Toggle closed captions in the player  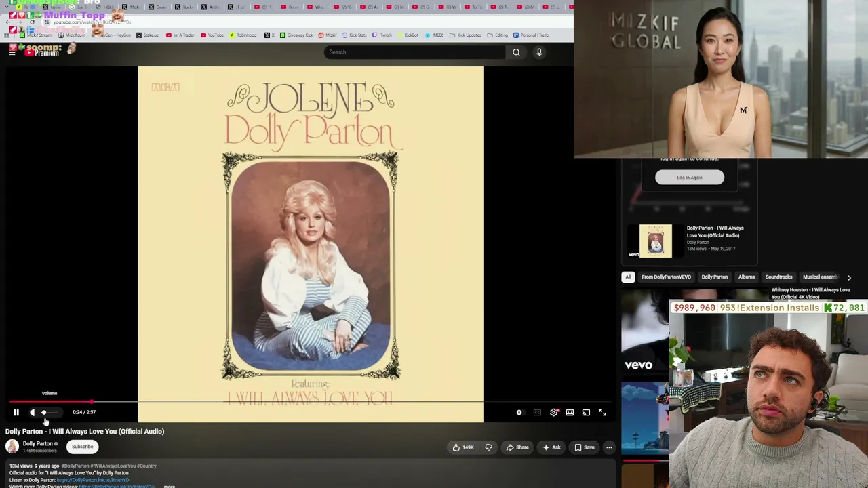pyautogui.click(x=537, y=412)
